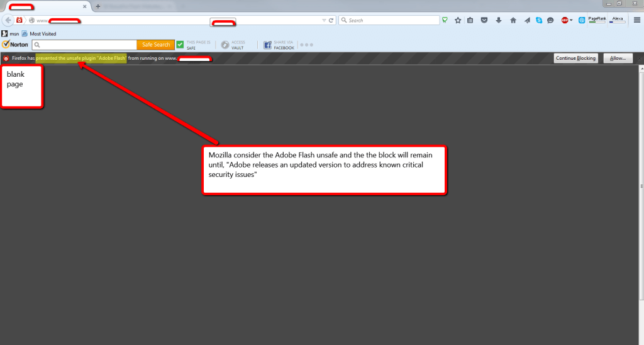Open a new tab with the plus button
Image resolution: width=644 pixels, height=345 pixels.
[97, 6]
